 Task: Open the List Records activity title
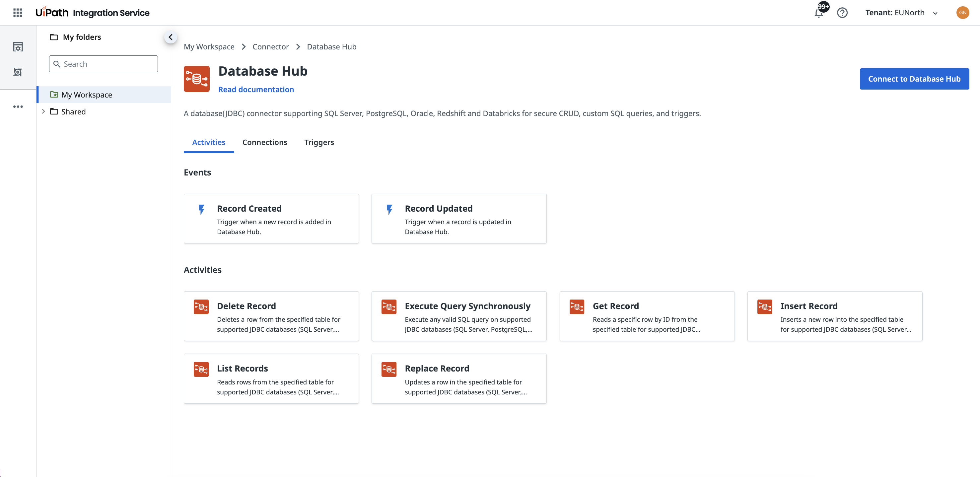pyautogui.click(x=242, y=368)
